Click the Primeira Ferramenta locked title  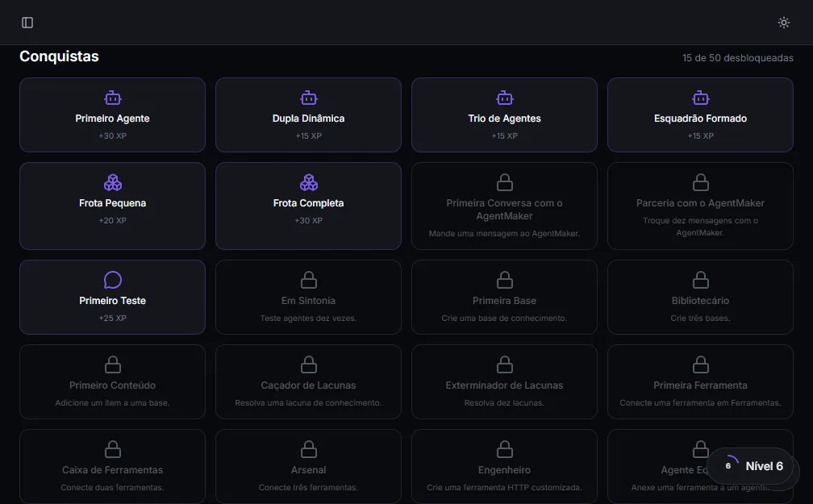point(700,385)
